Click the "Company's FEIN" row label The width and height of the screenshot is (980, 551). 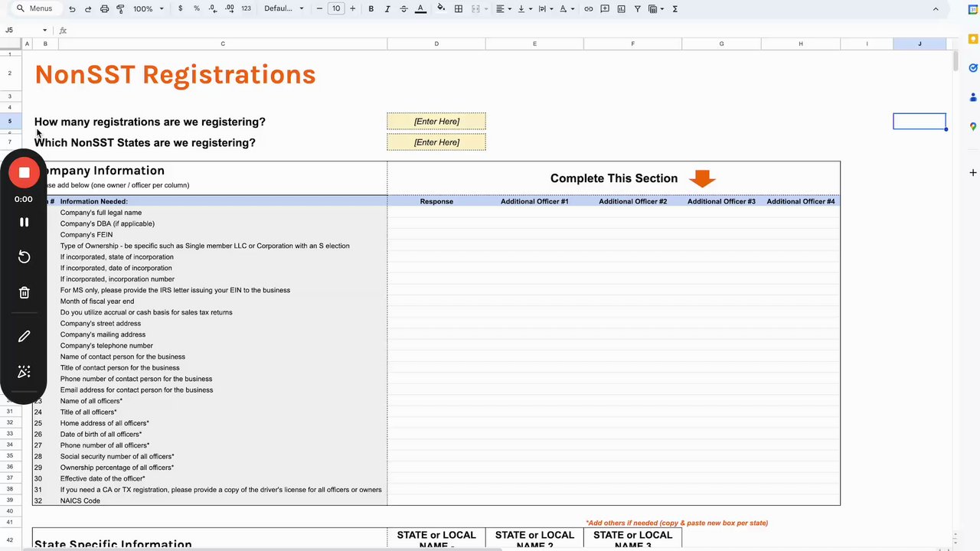pyautogui.click(x=87, y=235)
